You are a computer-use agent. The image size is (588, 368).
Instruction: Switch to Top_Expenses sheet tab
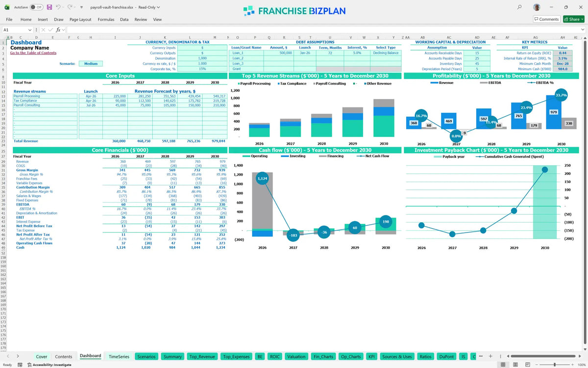[236, 356]
